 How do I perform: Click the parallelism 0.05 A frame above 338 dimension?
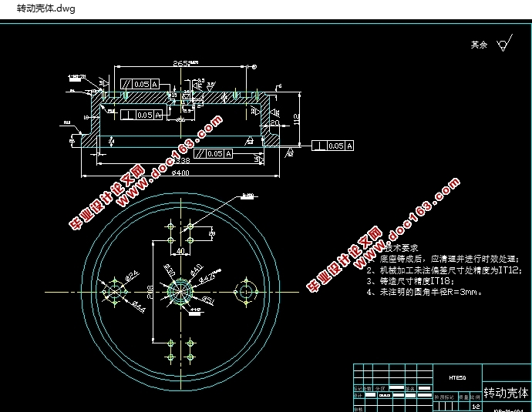click(213, 154)
